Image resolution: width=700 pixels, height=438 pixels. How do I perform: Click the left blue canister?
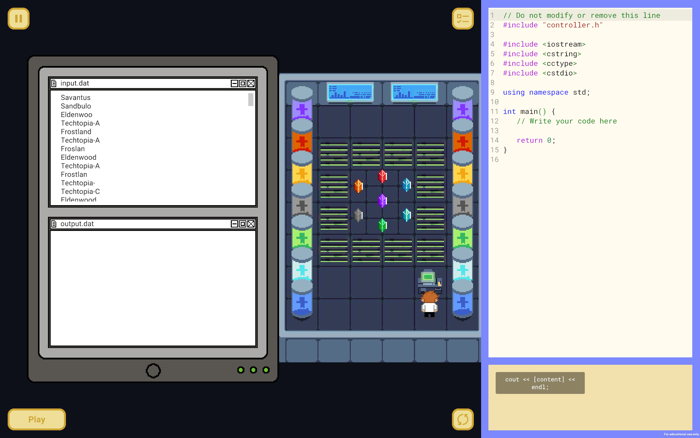(x=302, y=298)
